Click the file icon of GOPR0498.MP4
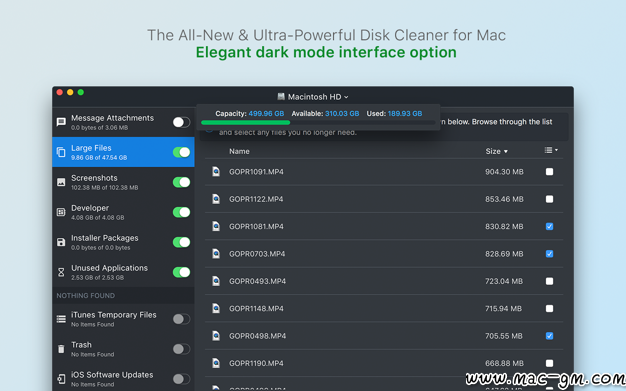Screen dimensions: 626x391 (216, 336)
